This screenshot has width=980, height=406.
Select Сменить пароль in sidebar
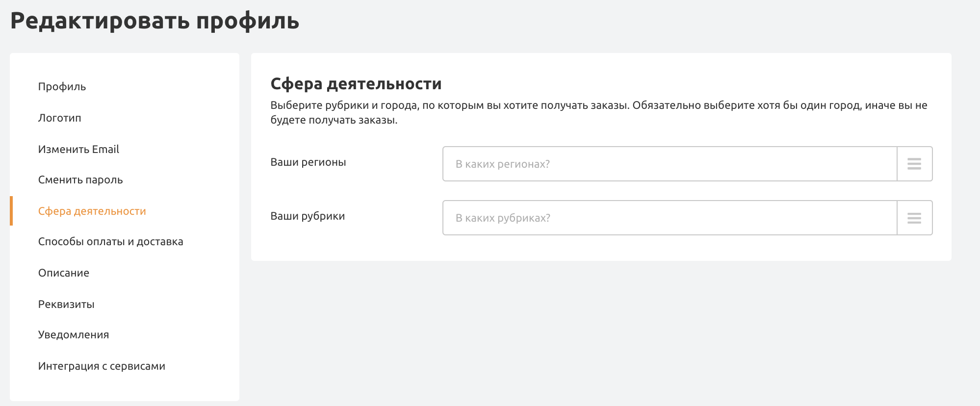coord(80,180)
